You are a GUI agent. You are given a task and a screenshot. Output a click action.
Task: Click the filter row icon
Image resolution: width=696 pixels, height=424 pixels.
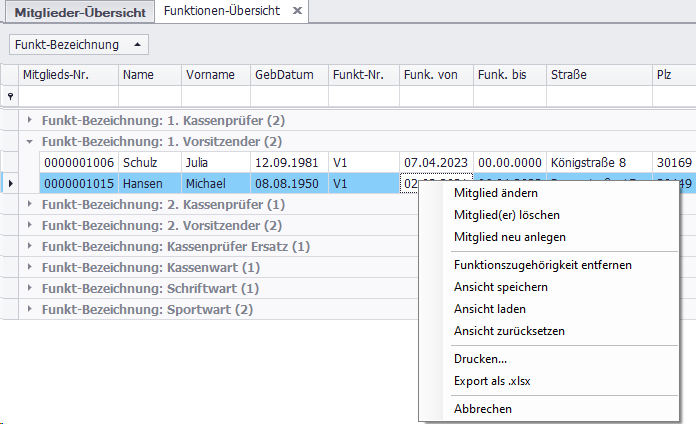click(10, 96)
